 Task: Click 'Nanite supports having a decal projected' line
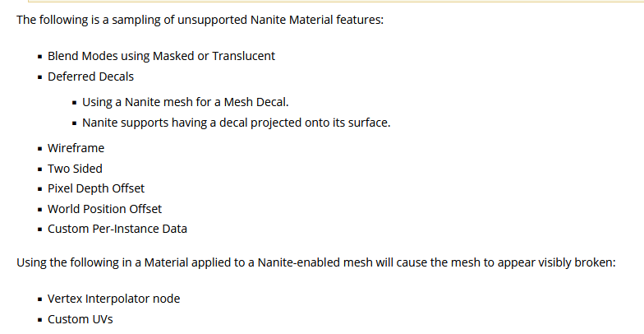237,123
